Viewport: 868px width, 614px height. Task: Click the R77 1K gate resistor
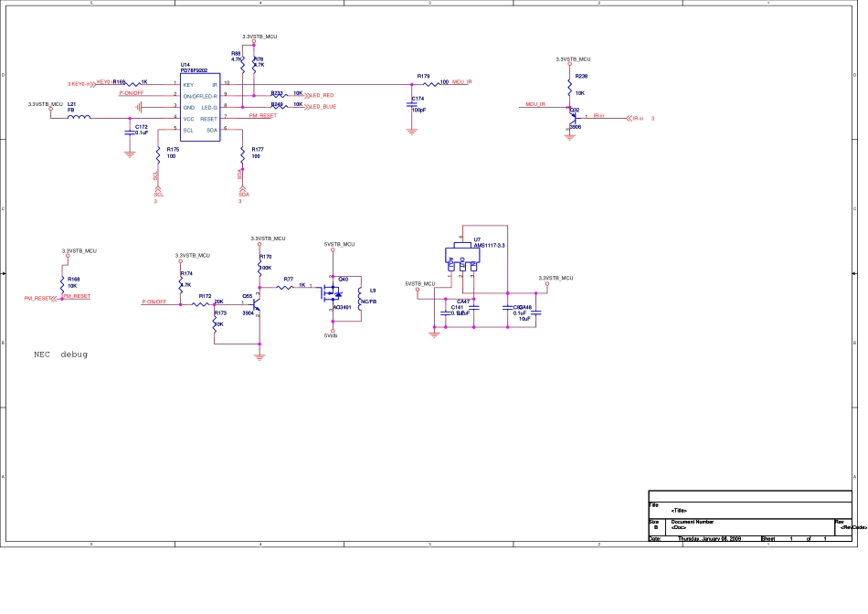pyautogui.click(x=289, y=286)
